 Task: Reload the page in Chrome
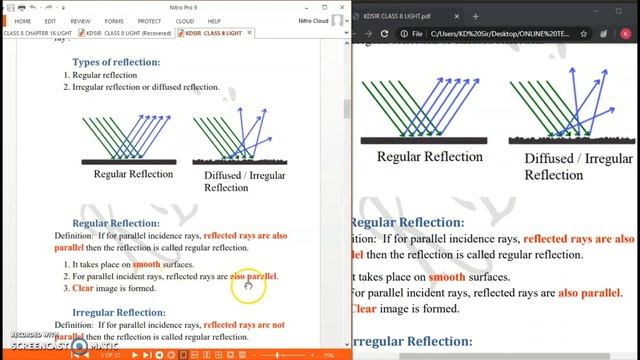(x=384, y=34)
